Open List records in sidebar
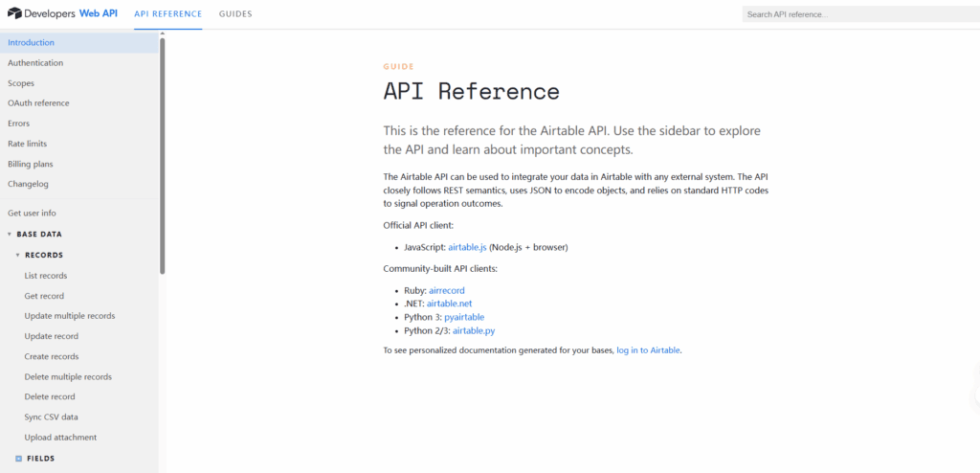 pos(46,276)
